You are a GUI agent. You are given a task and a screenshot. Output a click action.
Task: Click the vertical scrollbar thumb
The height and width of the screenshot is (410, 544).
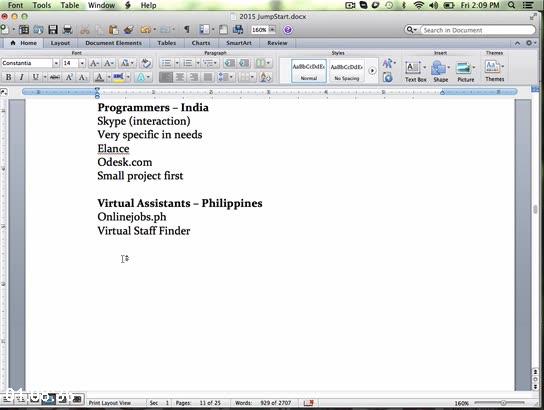click(x=535, y=209)
